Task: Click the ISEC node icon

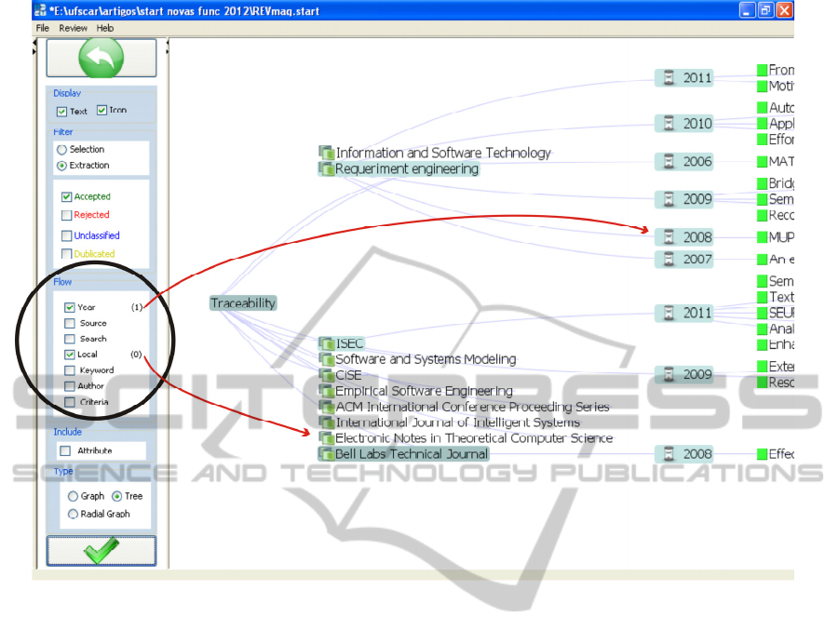Action: 326,343
